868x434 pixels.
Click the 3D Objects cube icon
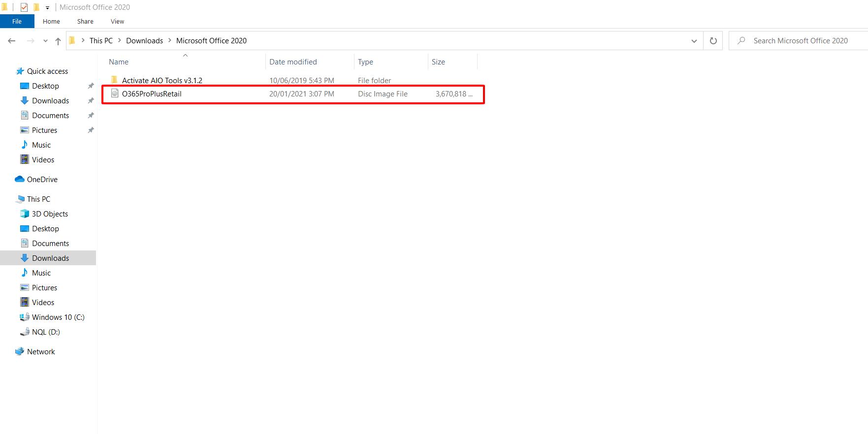[24, 214]
